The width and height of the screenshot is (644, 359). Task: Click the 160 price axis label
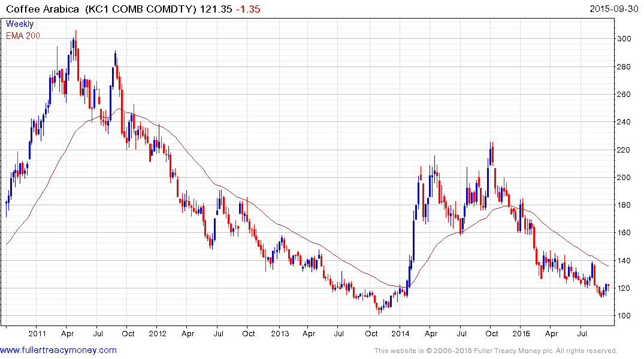(x=624, y=233)
